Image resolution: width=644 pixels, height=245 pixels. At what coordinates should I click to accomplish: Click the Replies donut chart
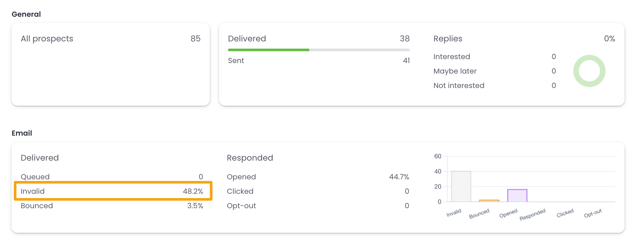click(589, 70)
